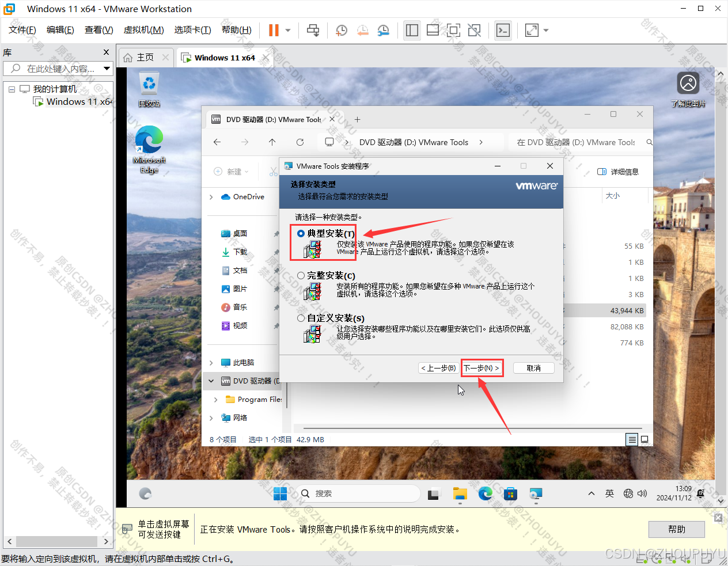The height and width of the screenshot is (566, 728).
Task: Open 详细信息 details pane in Explorer
Action: (618, 172)
